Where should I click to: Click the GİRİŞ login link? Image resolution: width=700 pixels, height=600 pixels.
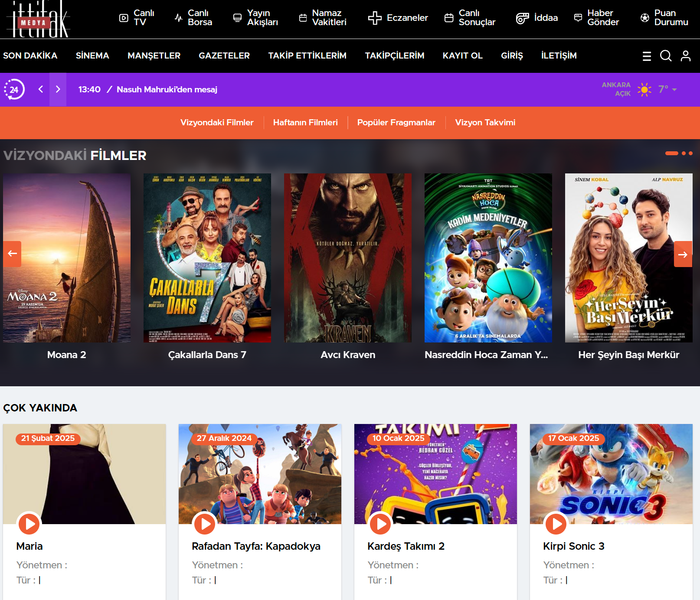click(x=512, y=55)
